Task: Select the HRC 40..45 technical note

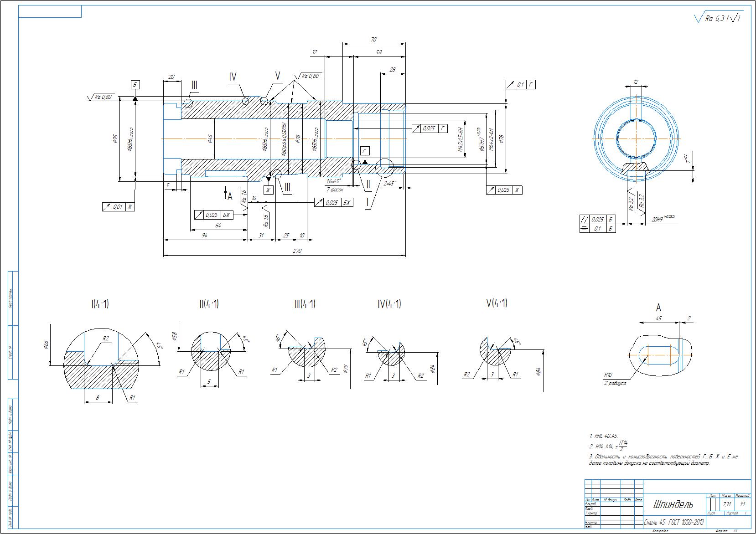Action: click(603, 436)
